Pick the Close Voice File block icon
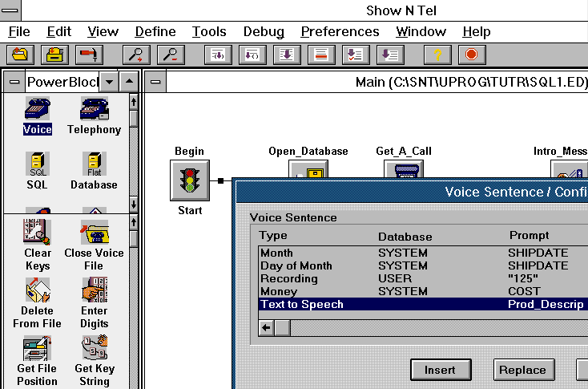Viewport: 588px width, 389px height. coord(94,232)
